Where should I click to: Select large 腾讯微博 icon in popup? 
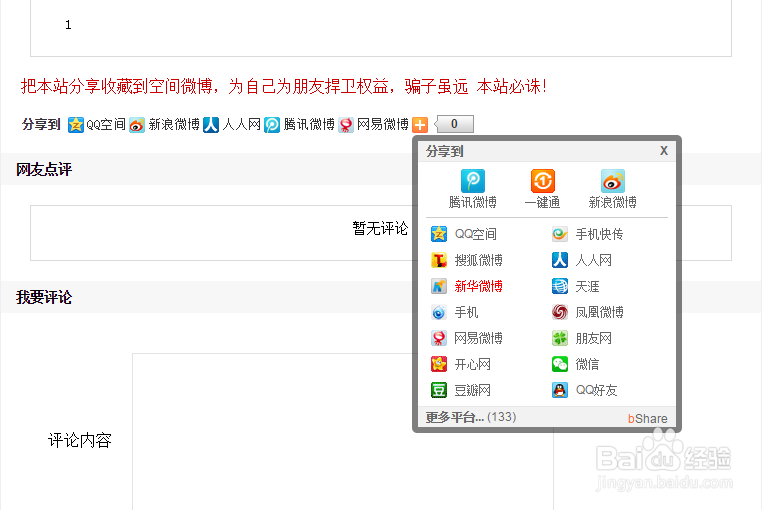(x=472, y=181)
